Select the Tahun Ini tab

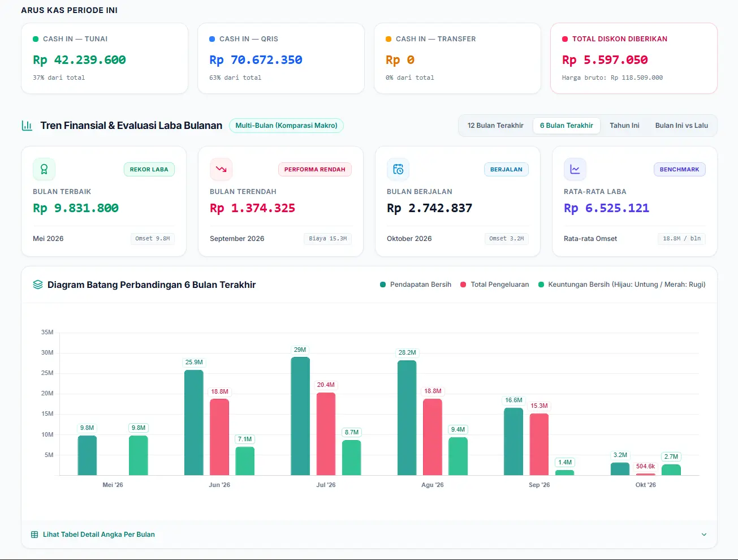click(x=624, y=126)
